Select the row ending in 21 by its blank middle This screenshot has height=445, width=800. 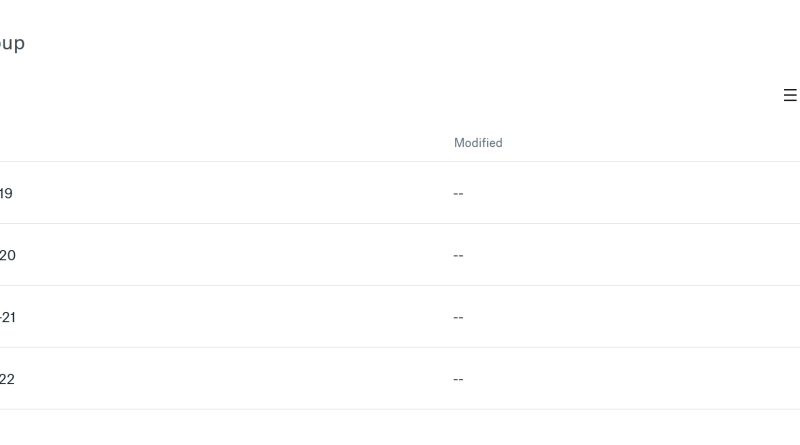pyautogui.click(x=230, y=317)
